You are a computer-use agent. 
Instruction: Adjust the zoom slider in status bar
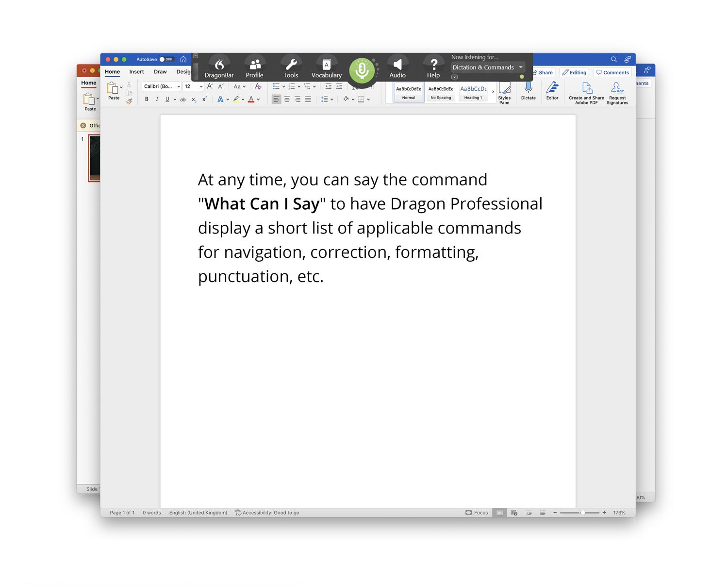point(582,513)
